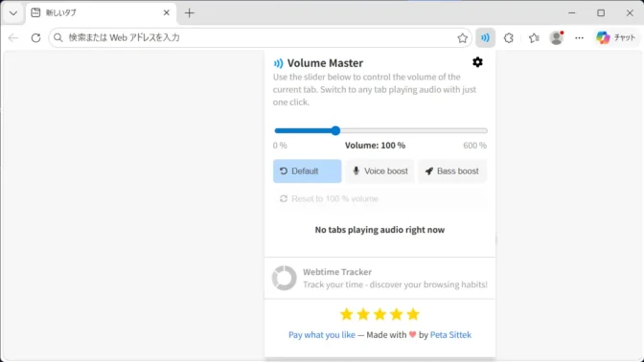Reload the page with refresh icon
644x362 pixels.
coord(35,37)
